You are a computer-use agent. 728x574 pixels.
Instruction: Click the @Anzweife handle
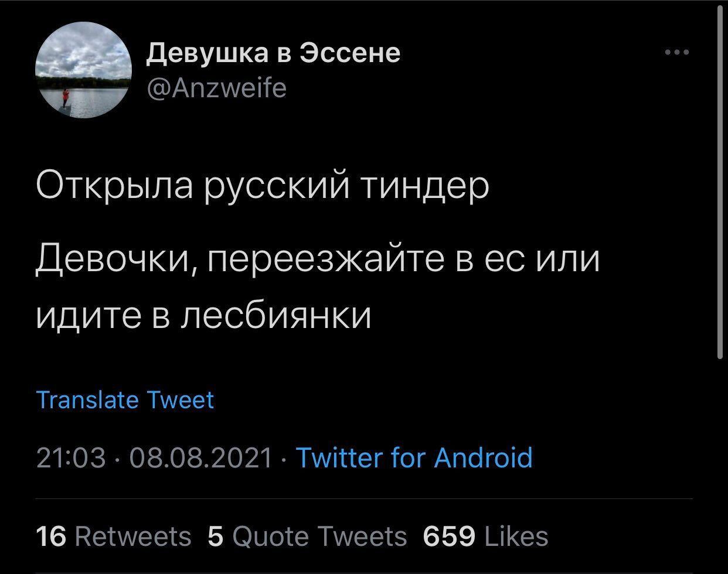click(x=216, y=88)
